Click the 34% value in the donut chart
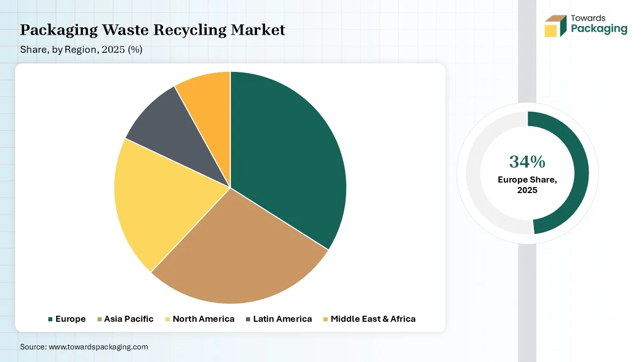 point(527,162)
